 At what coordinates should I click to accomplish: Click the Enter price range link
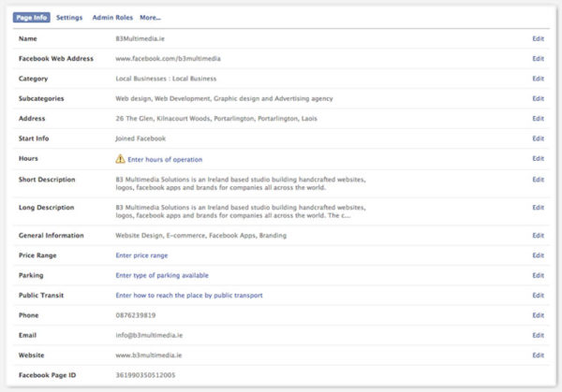(x=141, y=255)
